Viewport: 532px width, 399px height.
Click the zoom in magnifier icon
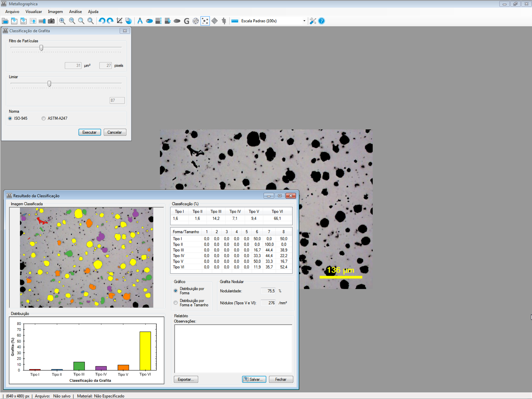[x=62, y=21]
